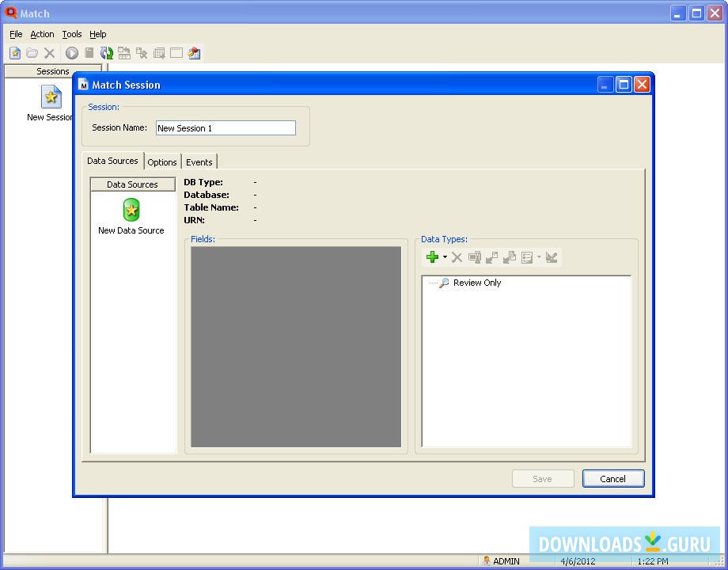Image resolution: width=728 pixels, height=570 pixels.
Task: Click the Session Name input field
Action: pyautogui.click(x=226, y=128)
